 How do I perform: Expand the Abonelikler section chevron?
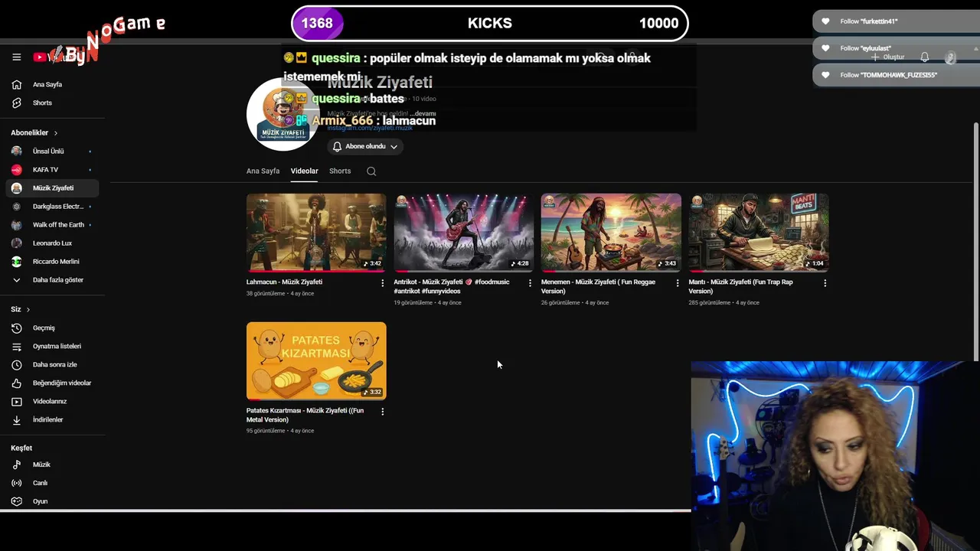pos(55,133)
